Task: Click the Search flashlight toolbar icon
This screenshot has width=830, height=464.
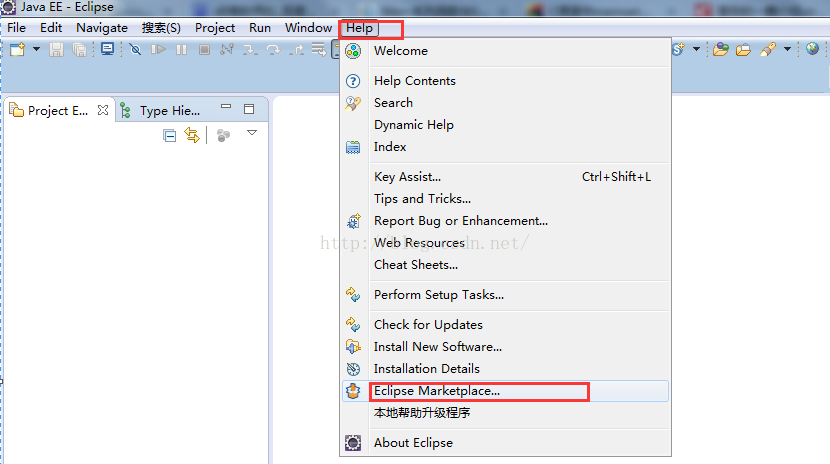Action: [768, 50]
